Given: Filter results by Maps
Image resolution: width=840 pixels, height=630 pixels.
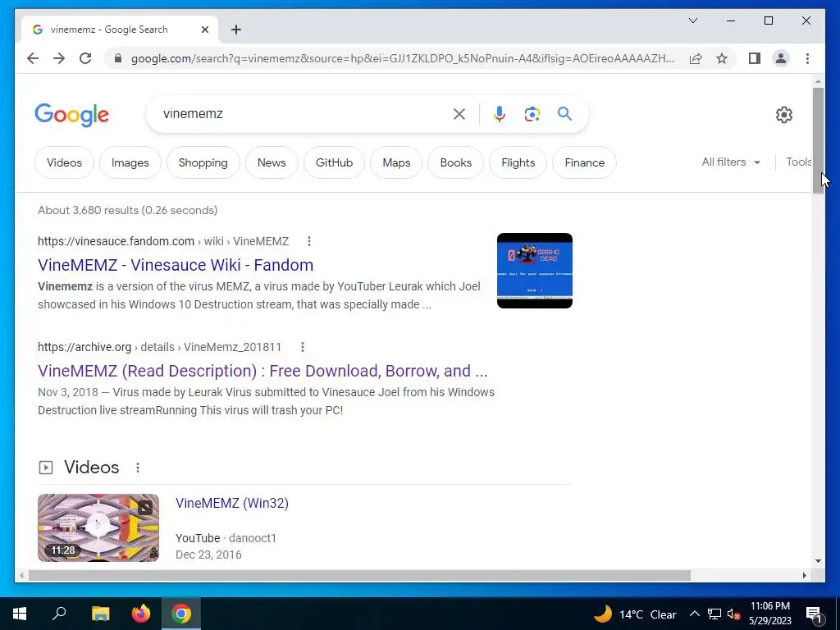Looking at the screenshot, I should tap(396, 162).
